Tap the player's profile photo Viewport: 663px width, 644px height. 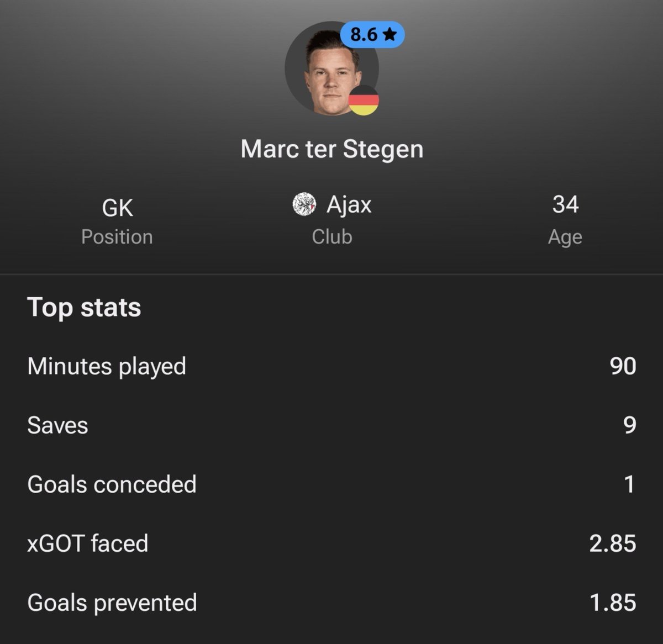click(331, 68)
